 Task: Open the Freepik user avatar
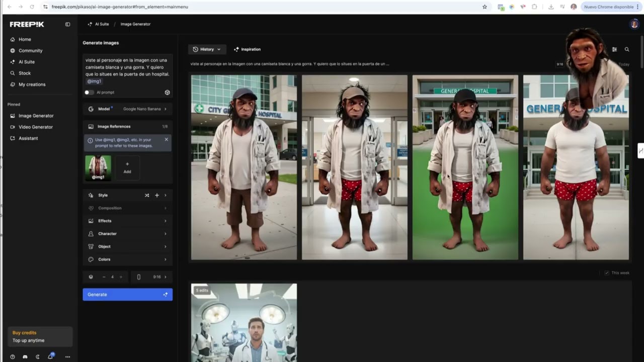(x=634, y=24)
